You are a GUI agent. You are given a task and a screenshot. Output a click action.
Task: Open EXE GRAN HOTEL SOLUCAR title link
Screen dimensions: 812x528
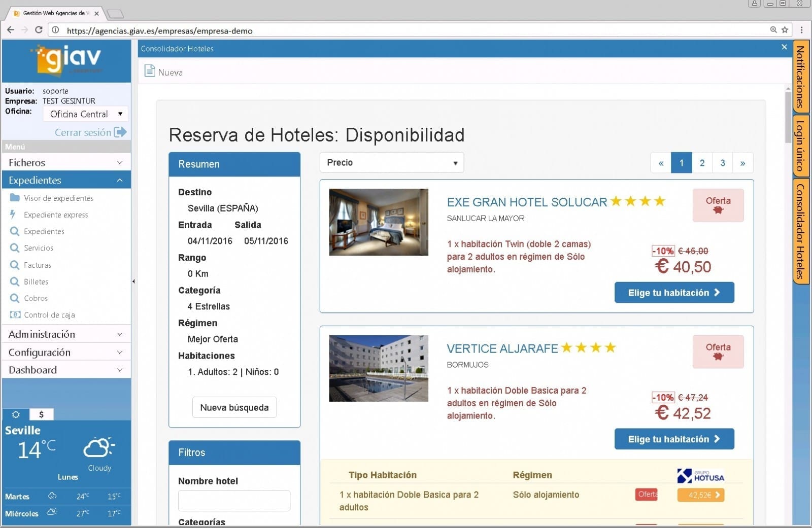click(x=527, y=202)
